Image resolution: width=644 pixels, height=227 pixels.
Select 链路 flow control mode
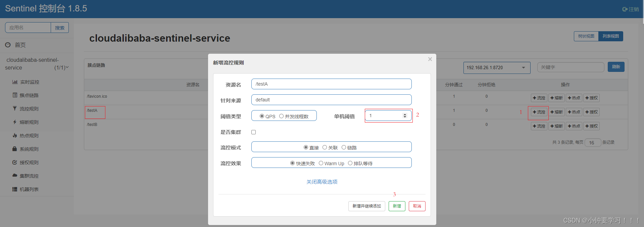point(344,147)
